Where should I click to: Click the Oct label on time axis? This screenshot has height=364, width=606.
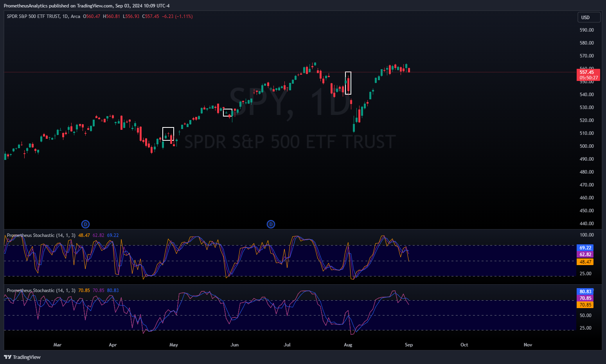[464, 345]
